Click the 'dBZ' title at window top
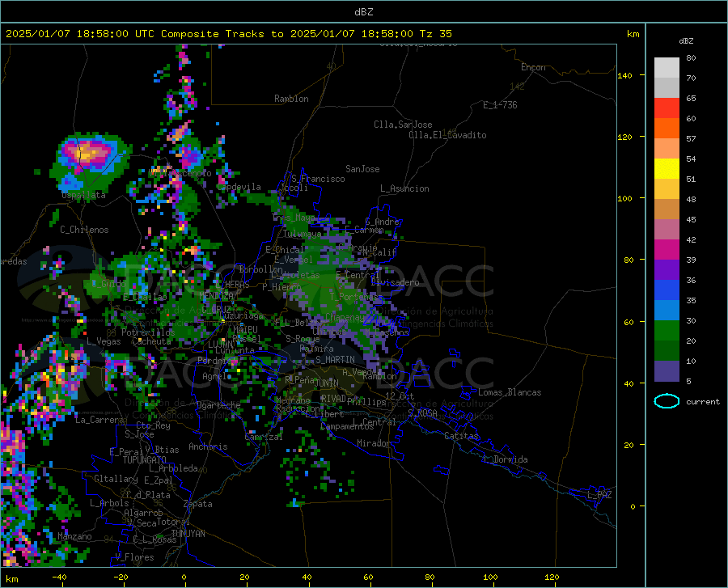Screen dimensions: 728x588 click(363, 12)
